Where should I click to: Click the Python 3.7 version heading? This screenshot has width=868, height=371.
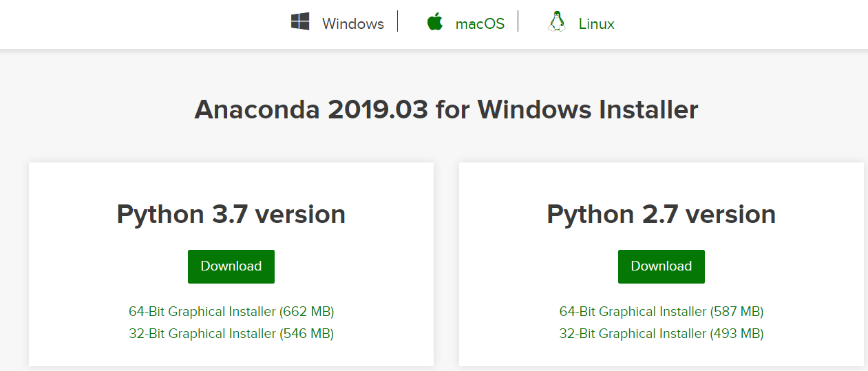231,214
